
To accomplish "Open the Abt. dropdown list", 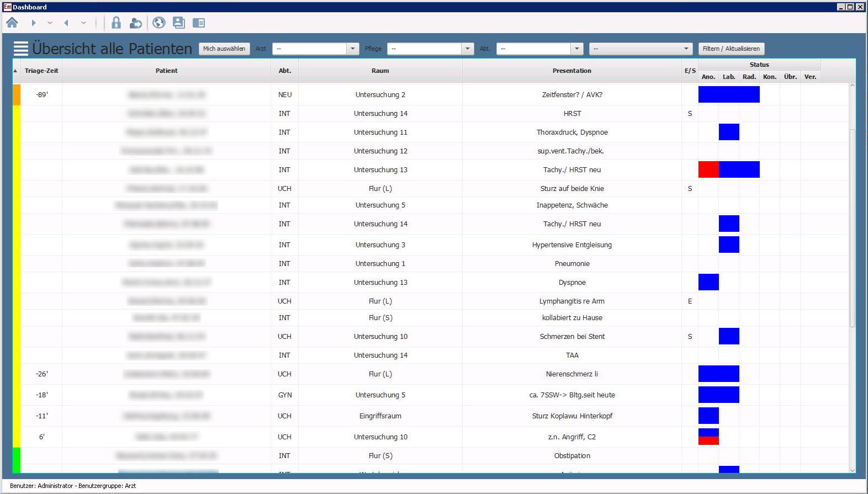I will (576, 49).
